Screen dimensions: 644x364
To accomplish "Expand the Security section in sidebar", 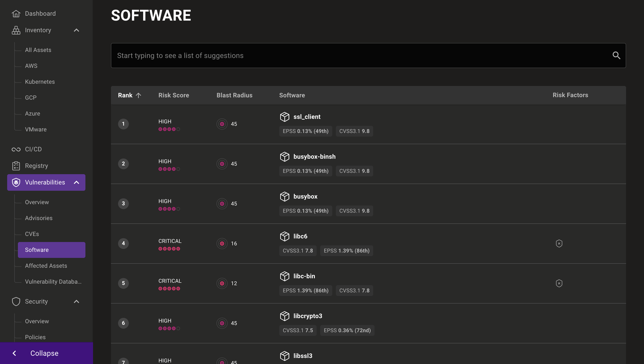I will (76, 302).
